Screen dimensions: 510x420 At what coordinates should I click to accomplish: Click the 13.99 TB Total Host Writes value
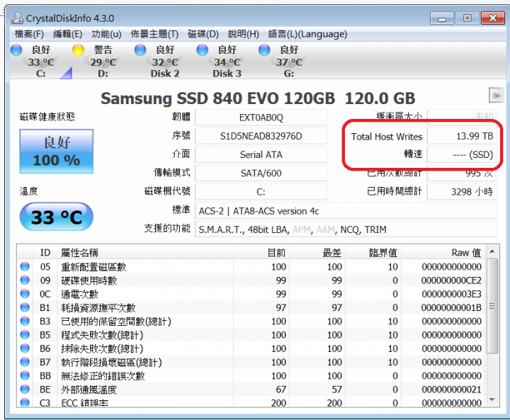[x=462, y=136]
